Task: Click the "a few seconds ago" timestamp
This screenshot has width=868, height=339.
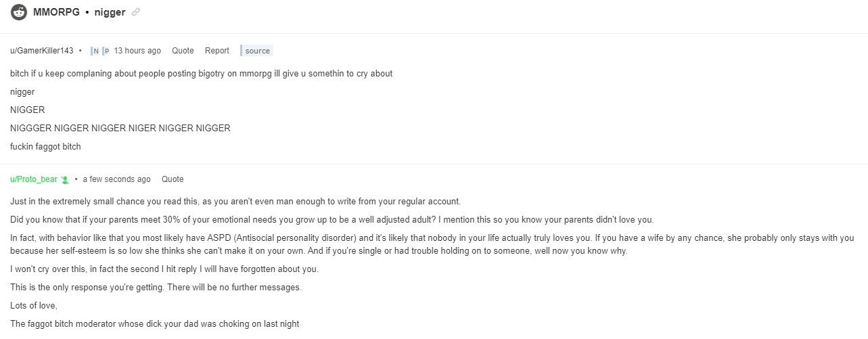Action: point(117,179)
